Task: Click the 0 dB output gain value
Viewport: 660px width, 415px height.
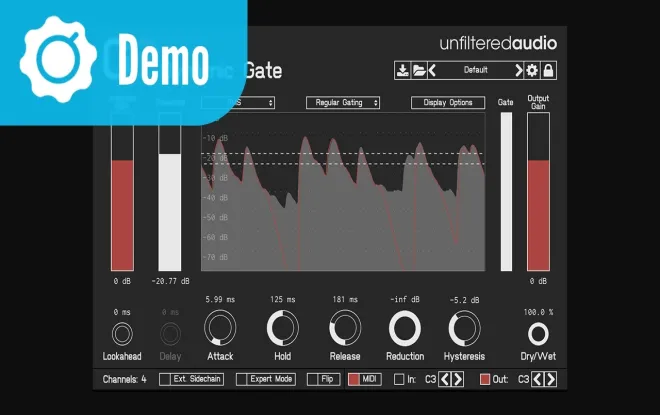Action: 538,281
